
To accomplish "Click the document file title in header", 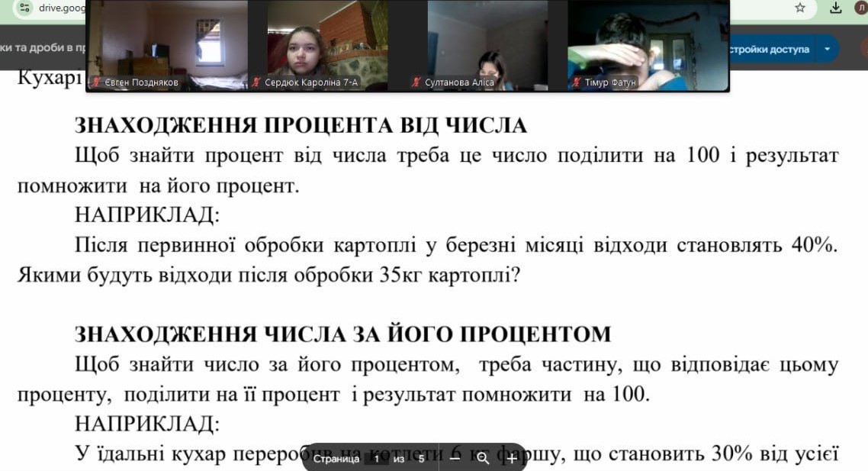I will pos(43,48).
